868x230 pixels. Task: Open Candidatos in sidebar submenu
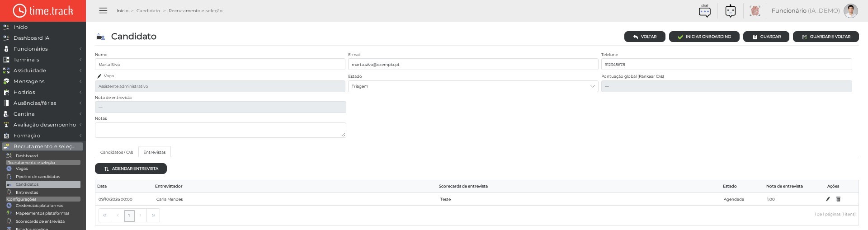pyautogui.click(x=43, y=184)
